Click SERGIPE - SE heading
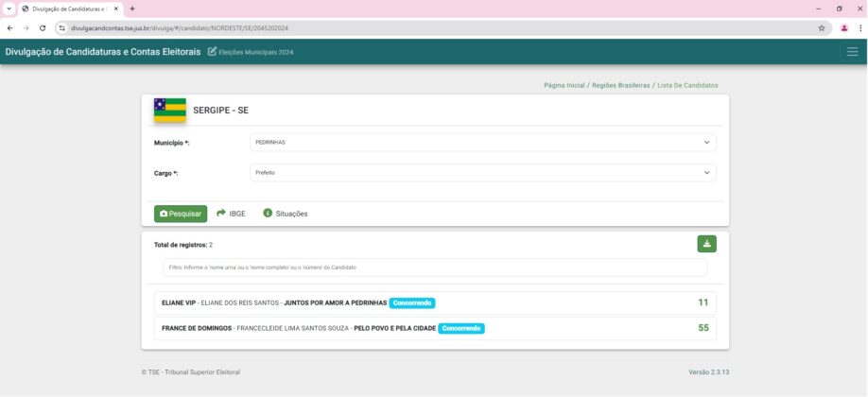The image size is (868, 397). [221, 111]
